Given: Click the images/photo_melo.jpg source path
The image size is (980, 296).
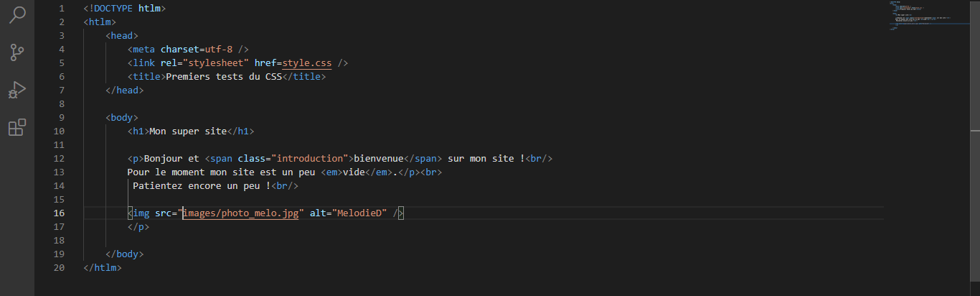Looking at the screenshot, I should (240, 213).
